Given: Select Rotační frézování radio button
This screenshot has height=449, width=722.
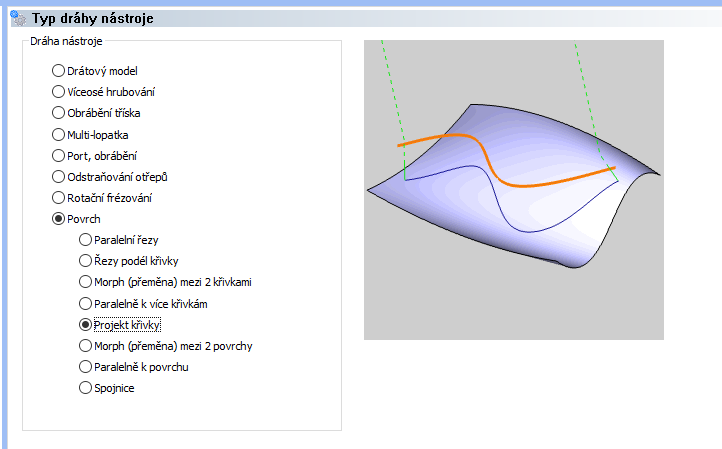Looking at the screenshot, I should [58, 198].
